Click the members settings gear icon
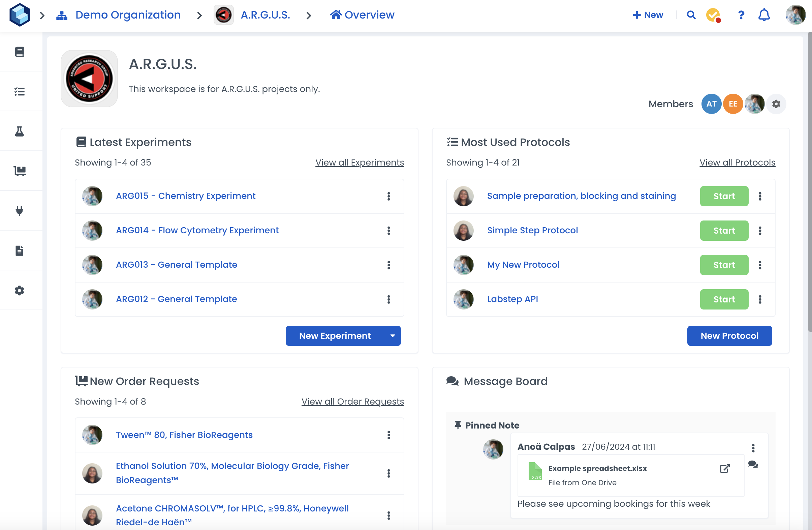This screenshot has height=530, width=812. (776, 104)
